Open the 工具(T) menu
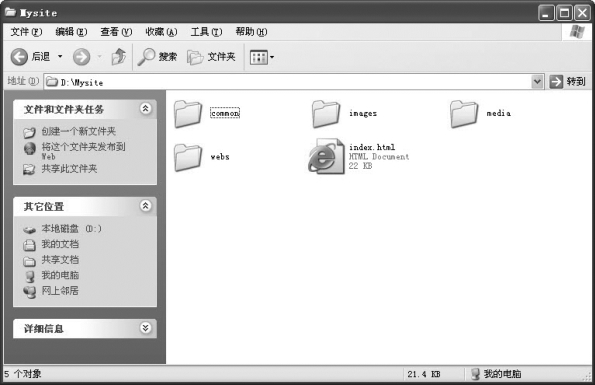The width and height of the screenshot is (595, 385). (x=206, y=32)
